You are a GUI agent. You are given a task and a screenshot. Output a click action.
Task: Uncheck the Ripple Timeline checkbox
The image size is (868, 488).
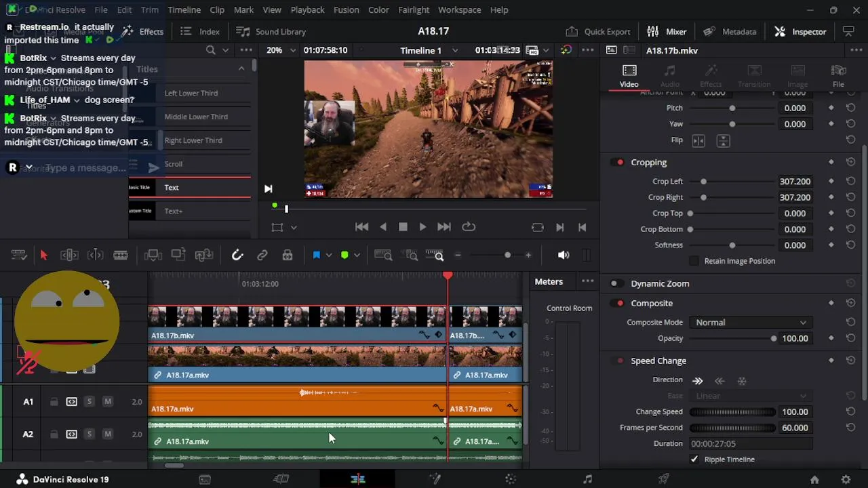[694, 460]
